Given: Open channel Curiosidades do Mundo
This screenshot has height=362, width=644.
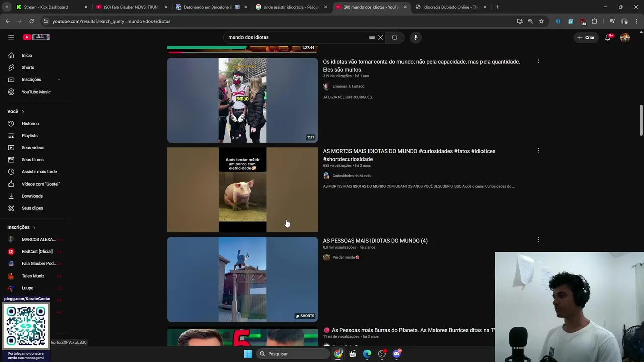Looking at the screenshot, I should tap(351, 176).
